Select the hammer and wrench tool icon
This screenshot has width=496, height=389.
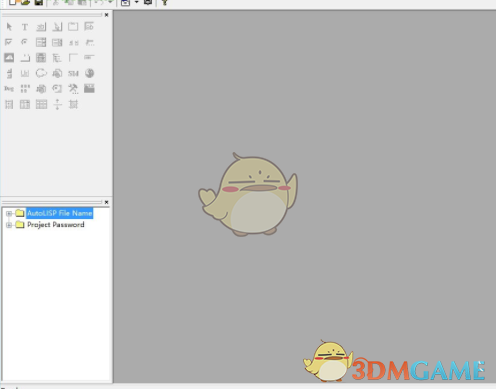[x=73, y=89]
